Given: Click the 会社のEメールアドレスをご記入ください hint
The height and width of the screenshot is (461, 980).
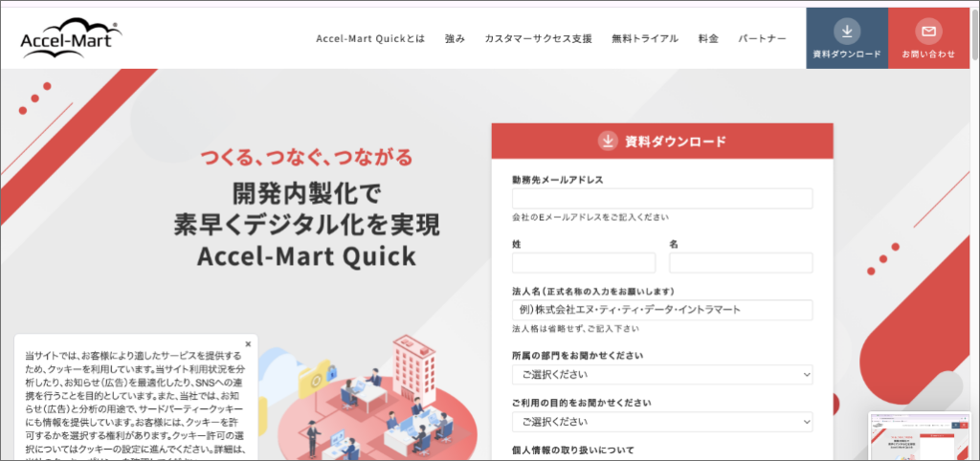Looking at the screenshot, I should pos(590,217).
